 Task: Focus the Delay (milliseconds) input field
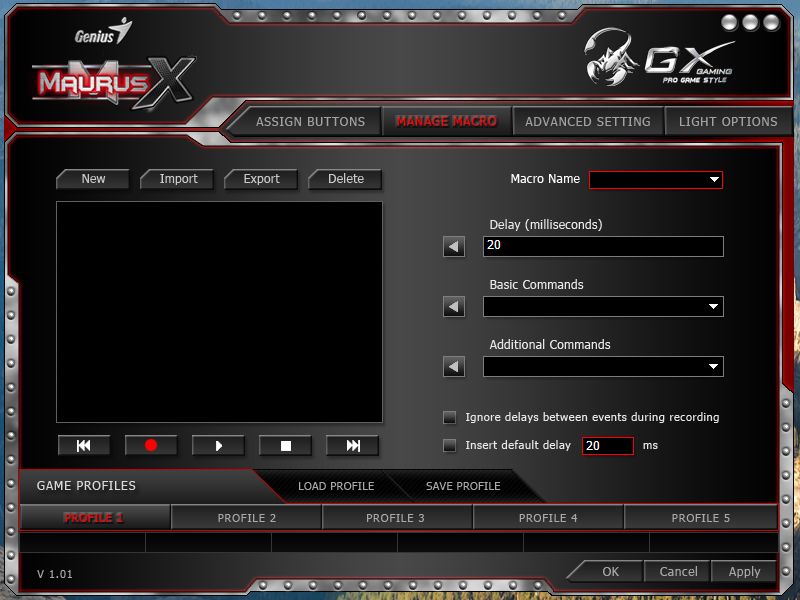point(603,246)
